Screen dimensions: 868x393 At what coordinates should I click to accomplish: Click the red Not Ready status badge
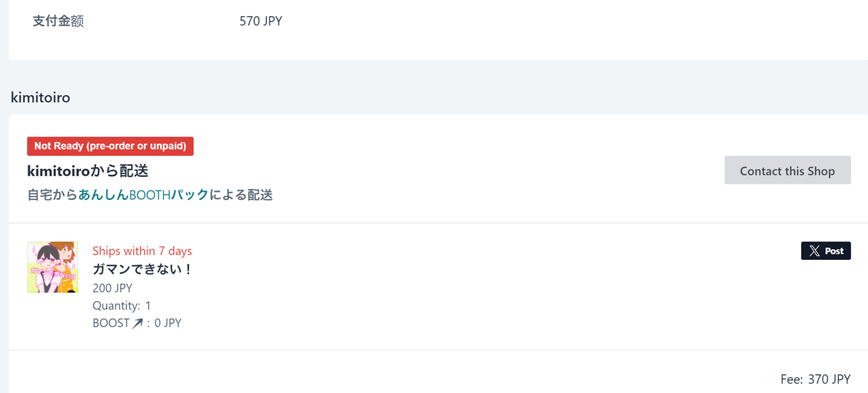[110, 146]
